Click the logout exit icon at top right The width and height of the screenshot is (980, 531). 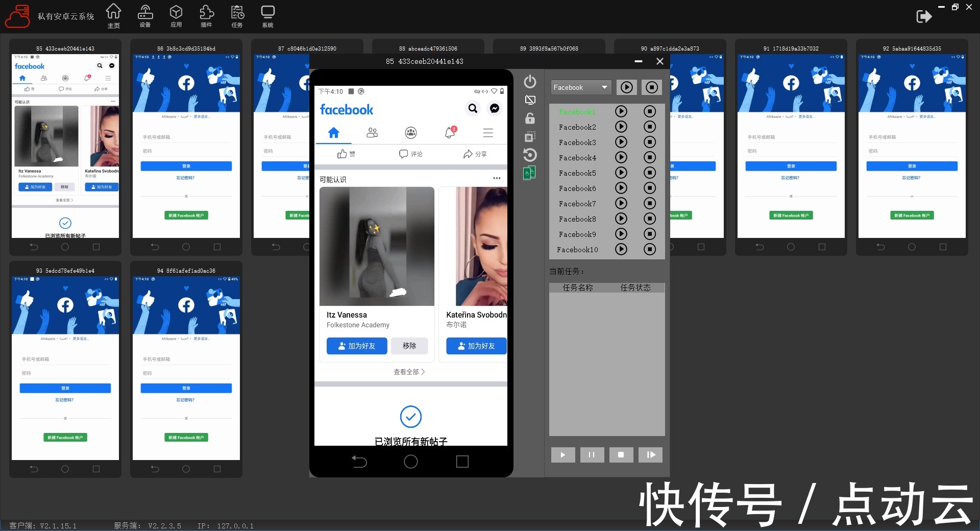click(x=924, y=16)
